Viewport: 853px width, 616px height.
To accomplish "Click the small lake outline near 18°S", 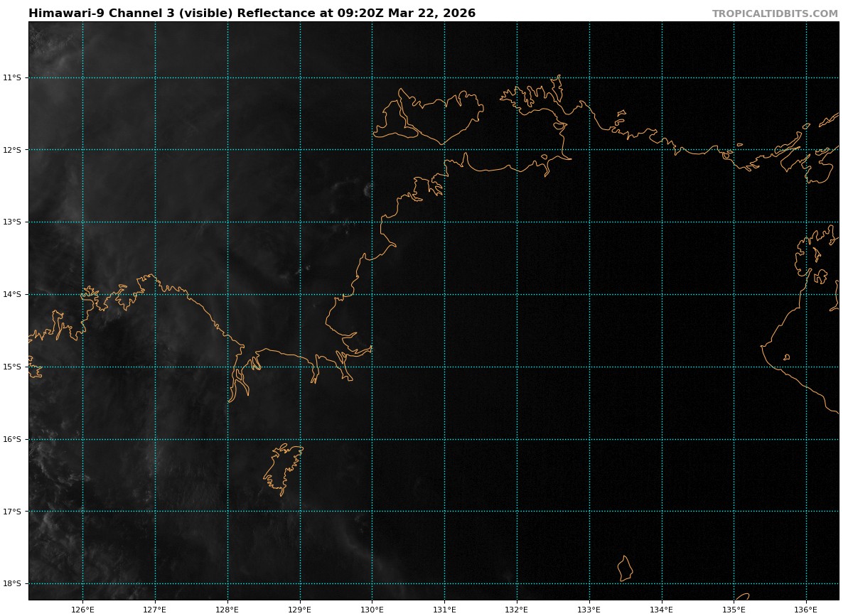I will click(625, 569).
